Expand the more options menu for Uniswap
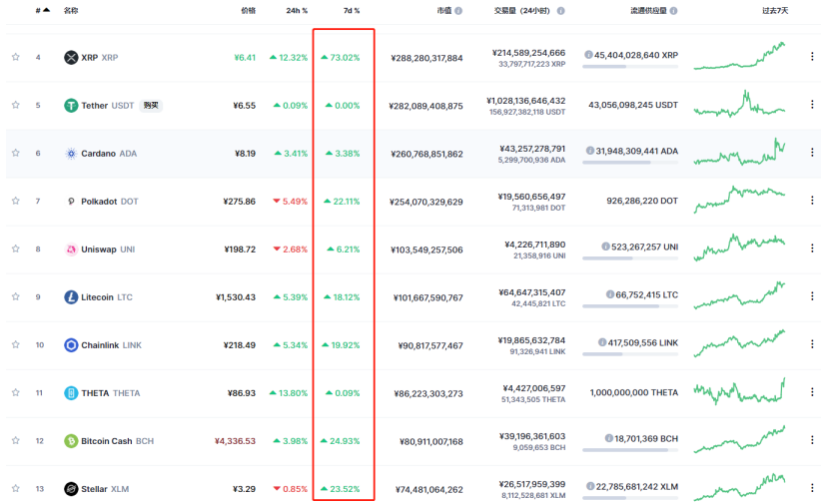This screenshot has width=822, height=504. click(811, 250)
